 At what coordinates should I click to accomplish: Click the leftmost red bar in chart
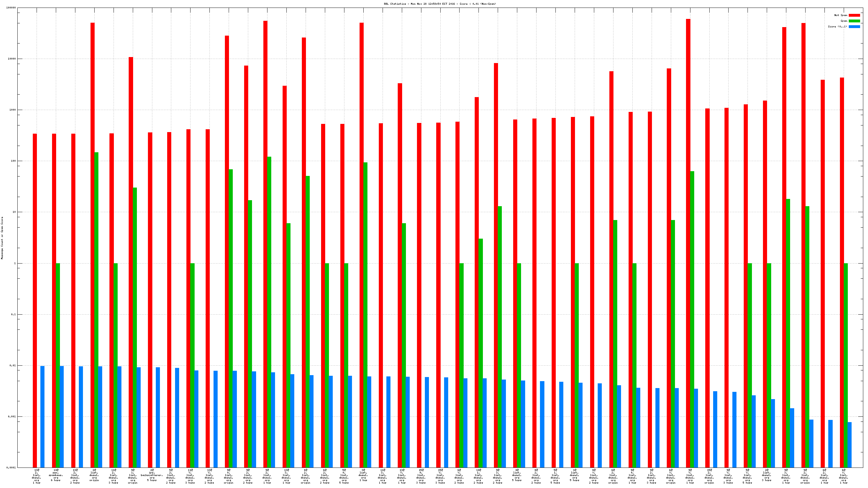[35, 300]
